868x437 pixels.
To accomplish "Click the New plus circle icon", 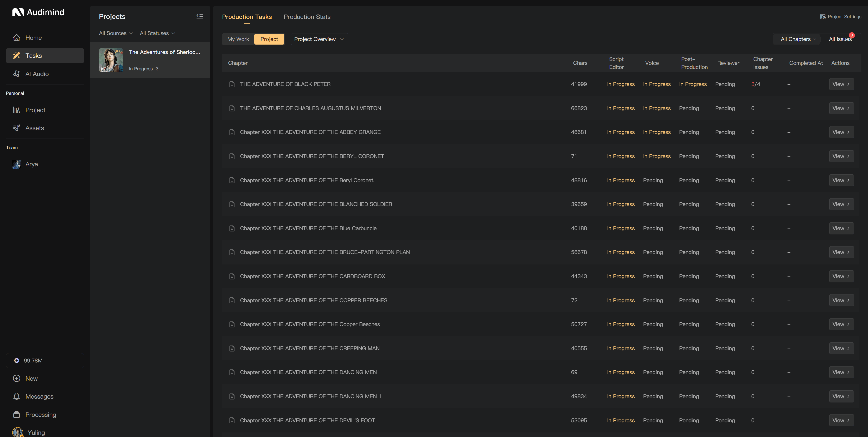I will (17, 378).
